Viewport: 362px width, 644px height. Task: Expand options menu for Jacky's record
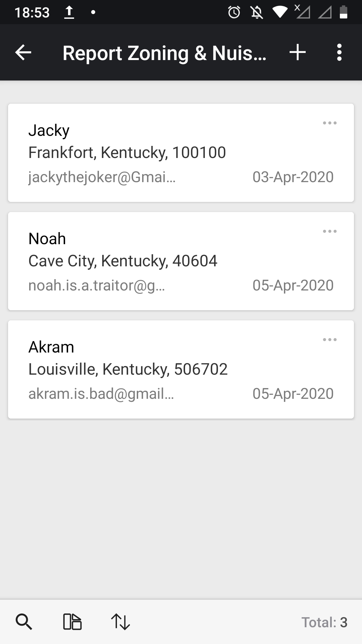tap(329, 123)
